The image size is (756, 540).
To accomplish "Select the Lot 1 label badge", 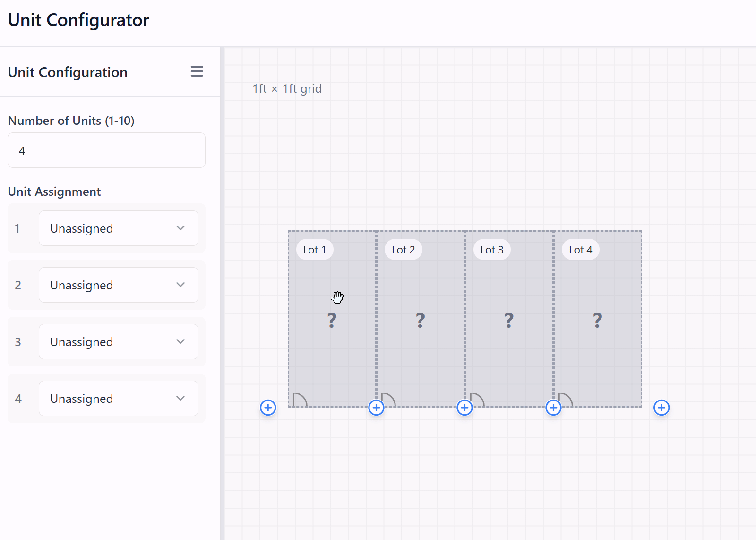I will click(x=315, y=250).
